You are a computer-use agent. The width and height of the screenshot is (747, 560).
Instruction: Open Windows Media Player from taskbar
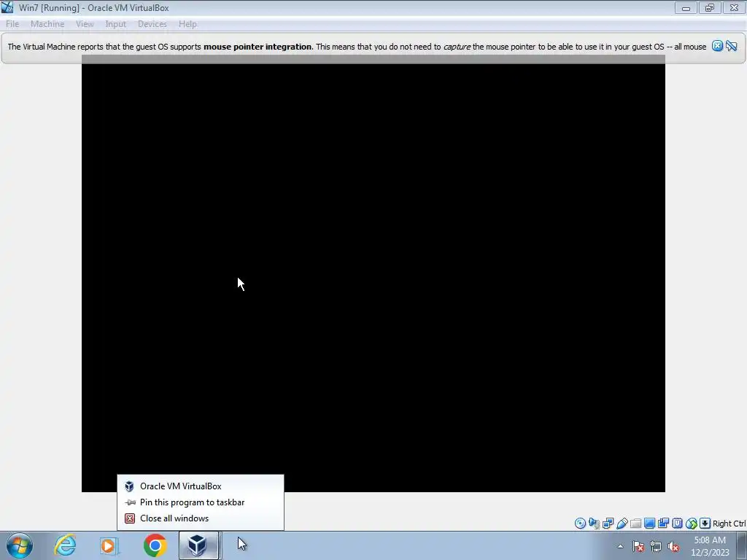pos(109,545)
